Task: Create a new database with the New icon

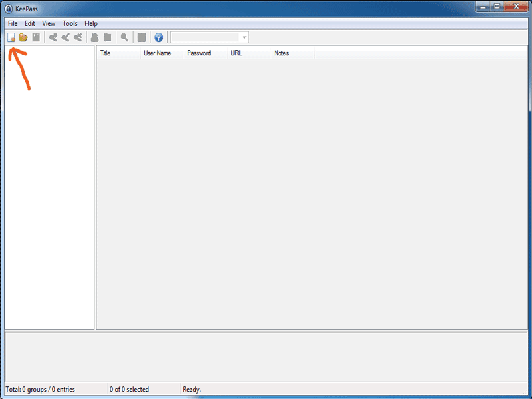Action: 11,38
